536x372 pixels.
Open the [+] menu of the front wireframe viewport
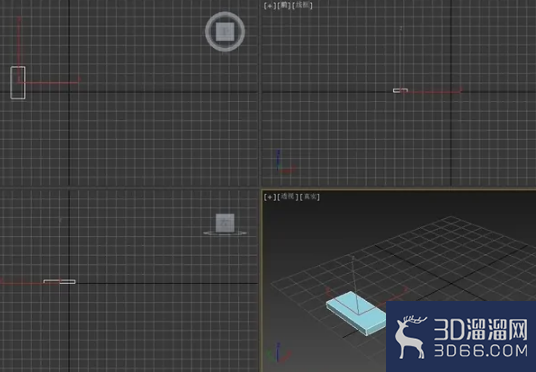click(269, 5)
